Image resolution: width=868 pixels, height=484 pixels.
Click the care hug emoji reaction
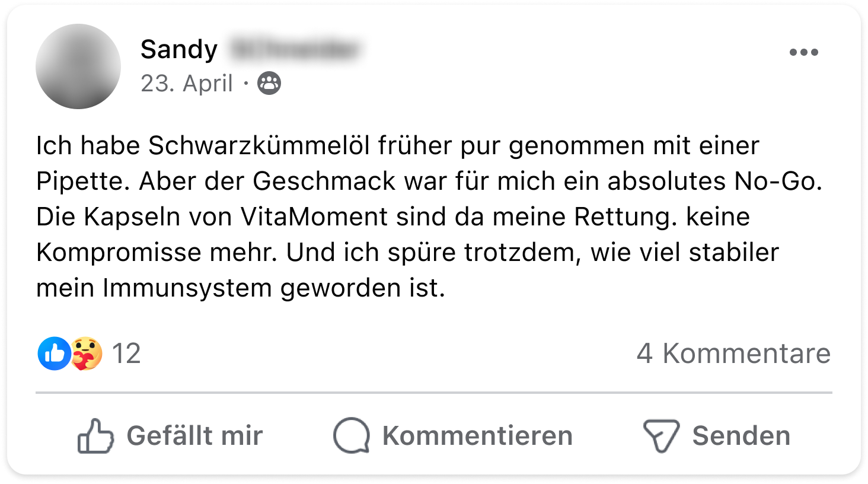pos(87,354)
